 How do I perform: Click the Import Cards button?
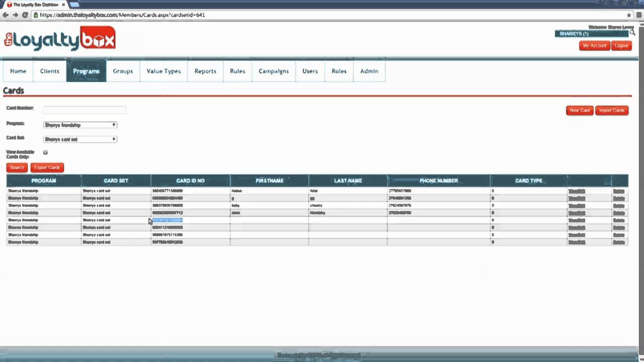612,111
